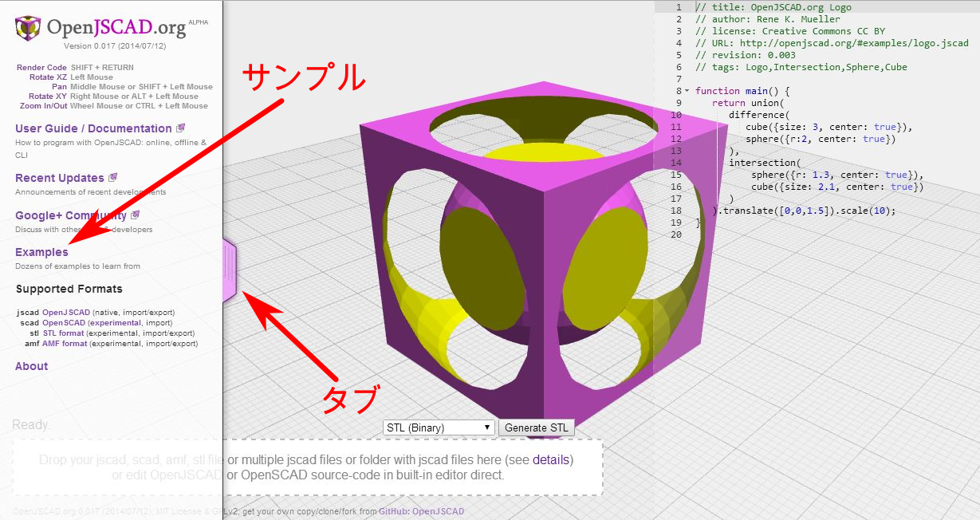Open the Google+ Community link
The image size is (980, 520).
pyautogui.click(x=71, y=215)
